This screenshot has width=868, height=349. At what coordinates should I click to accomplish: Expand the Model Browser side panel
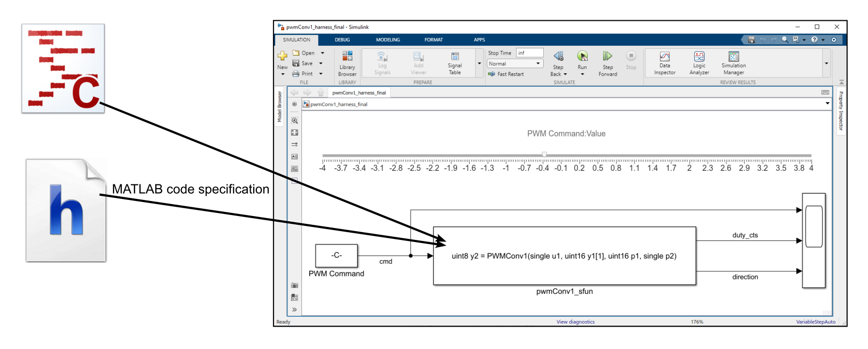click(280, 107)
